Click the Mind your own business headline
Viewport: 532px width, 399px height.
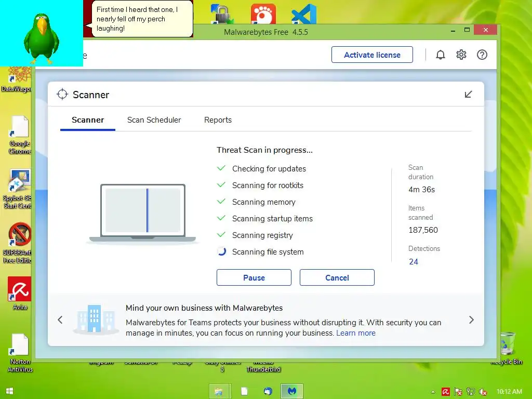[204, 308]
